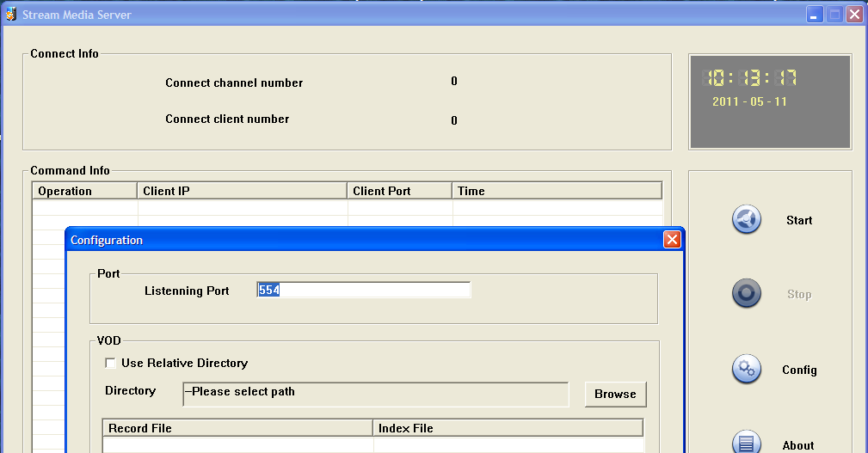Click the Listenning Port input field
The image size is (868, 453).
[364, 290]
